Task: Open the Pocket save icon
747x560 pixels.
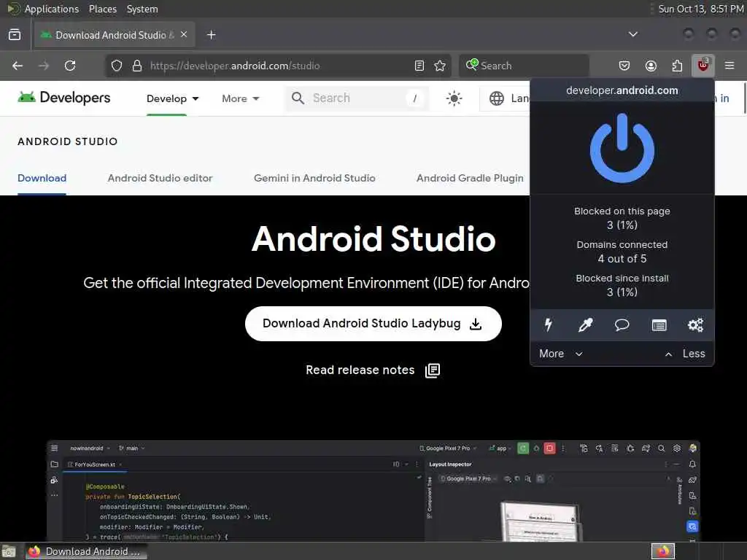Action: click(624, 66)
